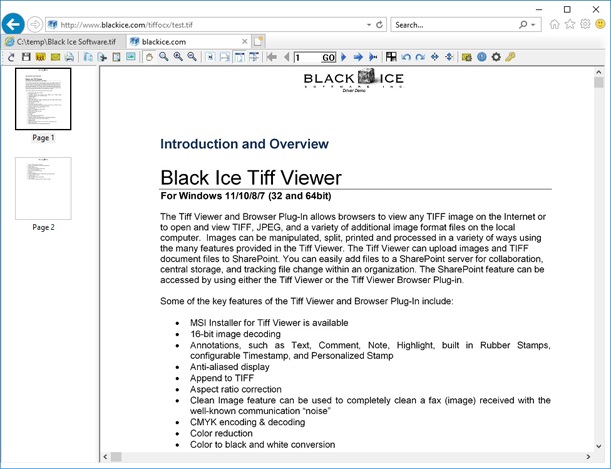Click the Print icon in viewer toolbar
This screenshot has width=611, height=469.
[x=69, y=57]
